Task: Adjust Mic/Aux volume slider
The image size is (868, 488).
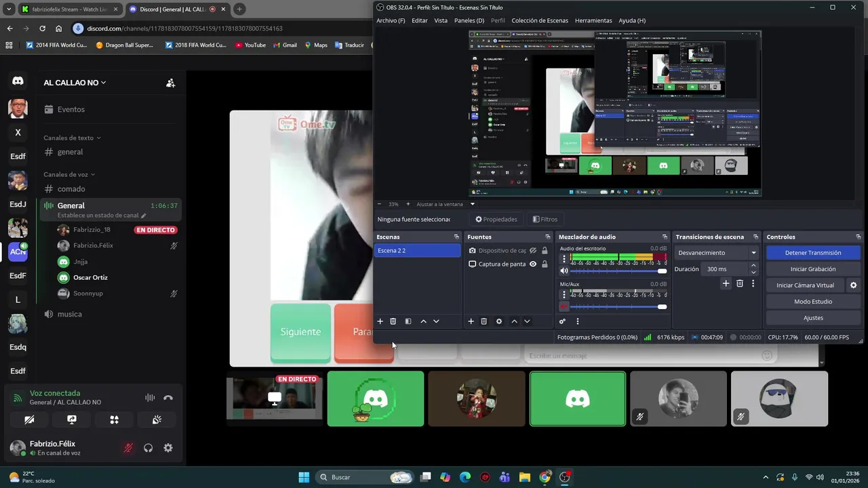Action: coord(618,306)
